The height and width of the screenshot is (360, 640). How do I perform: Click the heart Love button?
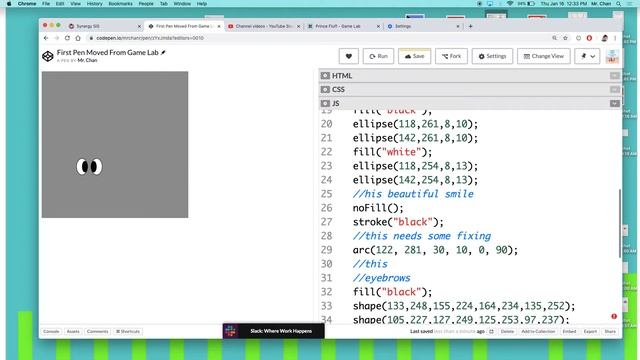(349, 56)
